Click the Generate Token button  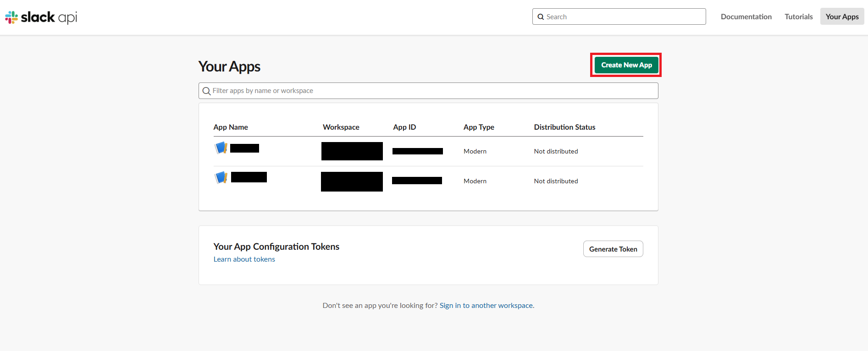pos(613,249)
